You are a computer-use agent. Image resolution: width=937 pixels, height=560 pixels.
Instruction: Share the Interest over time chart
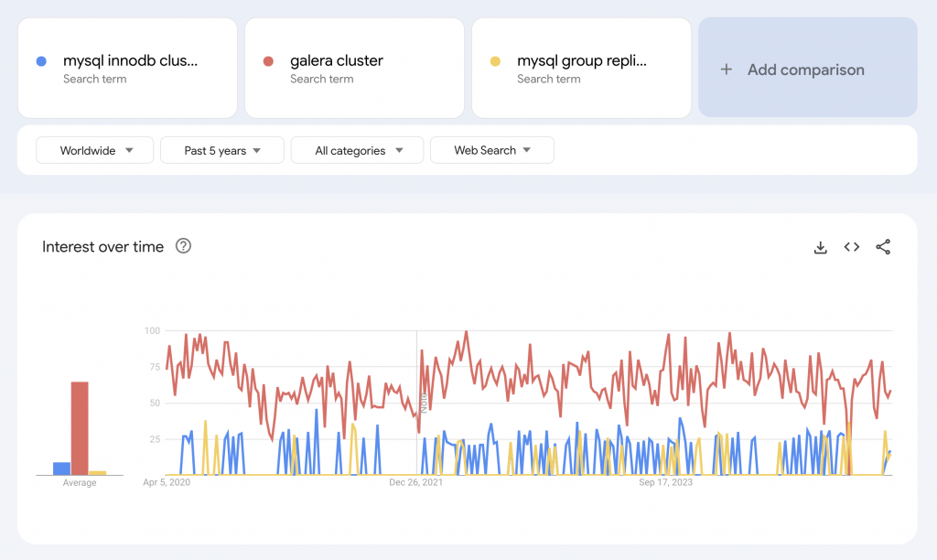[x=883, y=247]
